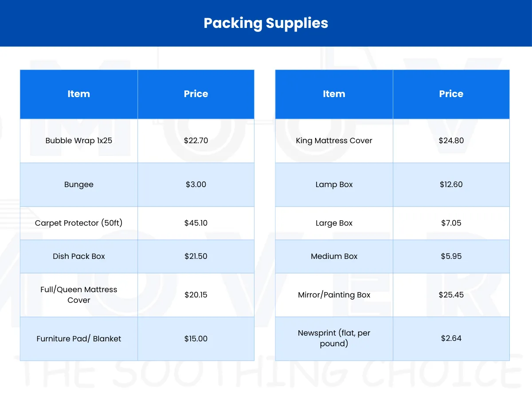Select the left table Price header
Image resolution: width=532 pixels, height=399 pixels.
point(196,94)
